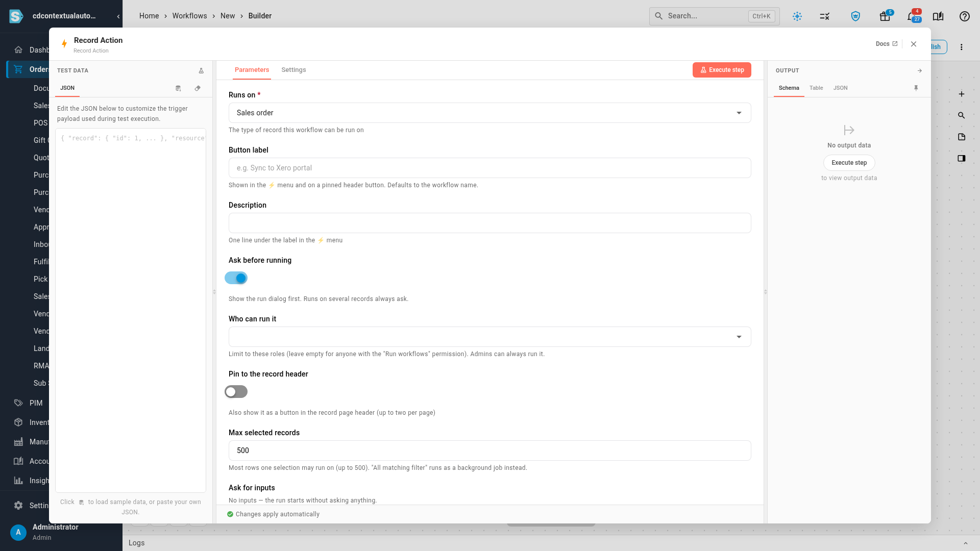Click Execute step in the output panel
Image resolution: width=980 pixels, height=551 pixels.
coord(849,163)
